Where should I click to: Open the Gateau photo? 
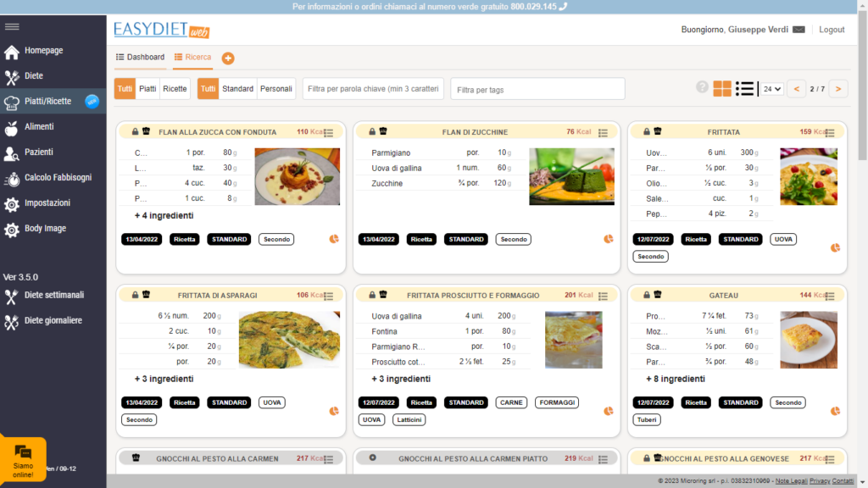[809, 340]
